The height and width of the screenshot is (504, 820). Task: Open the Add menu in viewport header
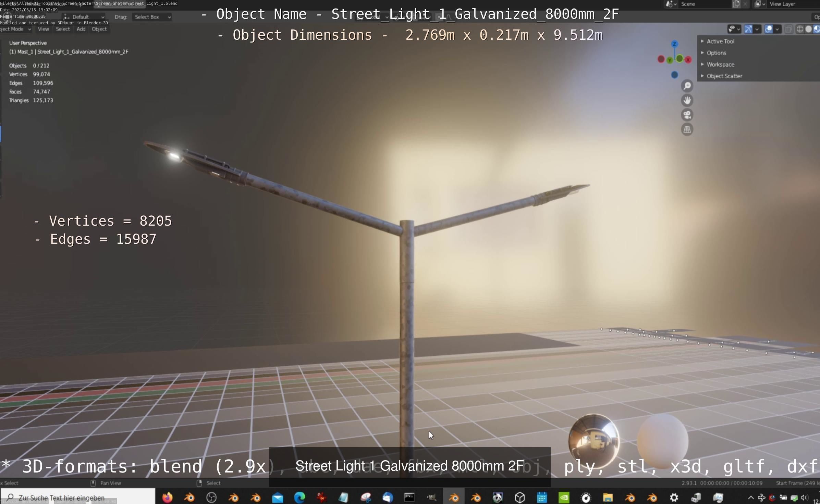click(81, 29)
